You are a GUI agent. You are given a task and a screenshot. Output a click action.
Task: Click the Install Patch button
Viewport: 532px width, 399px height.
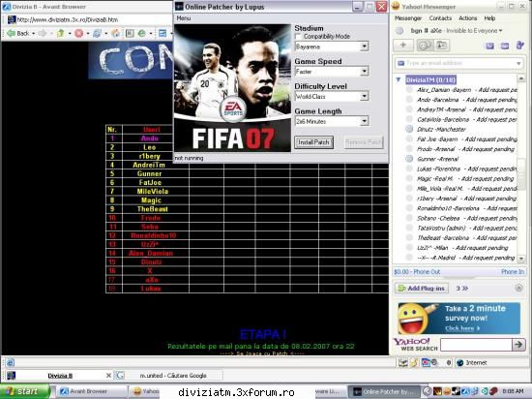coord(313,142)
